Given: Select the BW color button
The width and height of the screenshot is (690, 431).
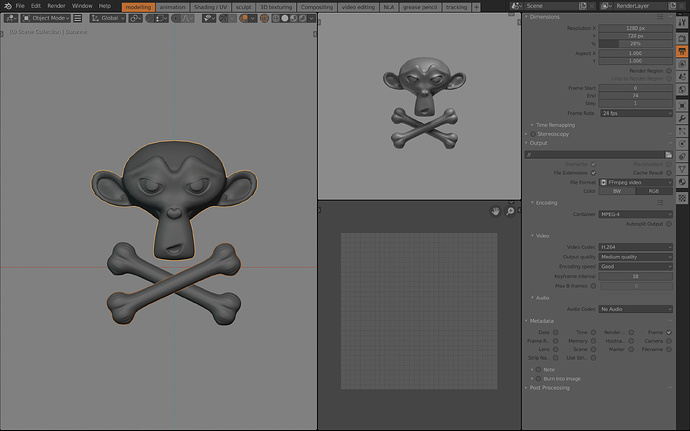Looking at the screenshot, I should click(x=617, y=191).
